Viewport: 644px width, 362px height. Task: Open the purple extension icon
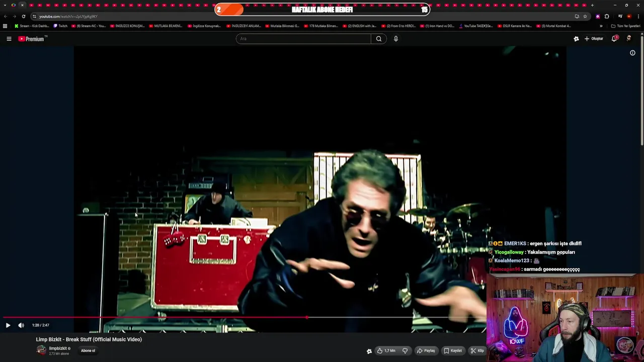point(598,17)
